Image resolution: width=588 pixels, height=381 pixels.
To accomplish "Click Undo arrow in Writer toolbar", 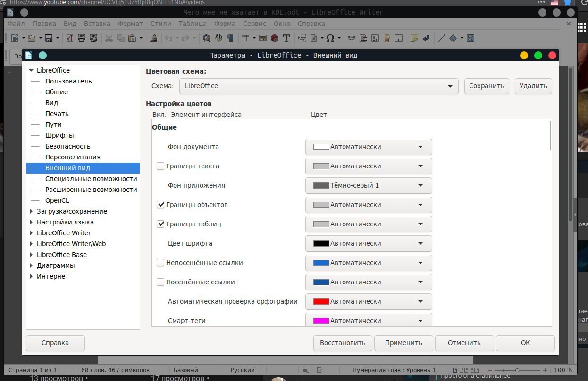I will point(168,38).
